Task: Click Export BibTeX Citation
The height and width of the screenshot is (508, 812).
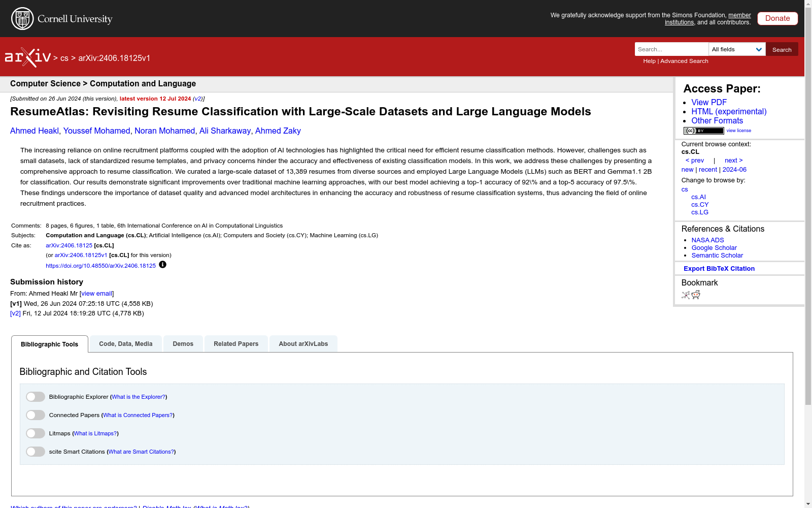Action: click(x=719, y=269)
